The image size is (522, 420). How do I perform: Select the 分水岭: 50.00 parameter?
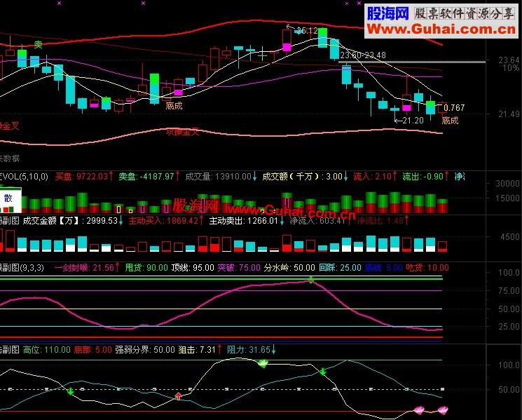coord(289,267)
